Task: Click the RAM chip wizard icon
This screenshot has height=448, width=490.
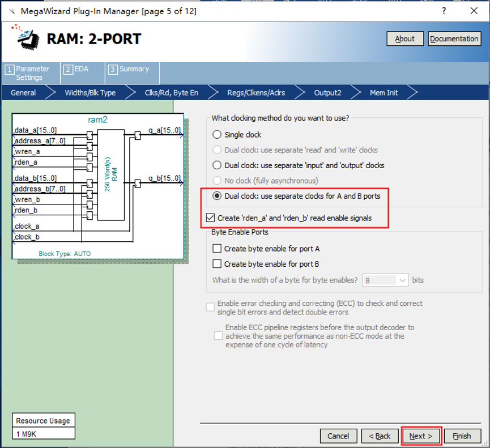Action: point(24,39)
